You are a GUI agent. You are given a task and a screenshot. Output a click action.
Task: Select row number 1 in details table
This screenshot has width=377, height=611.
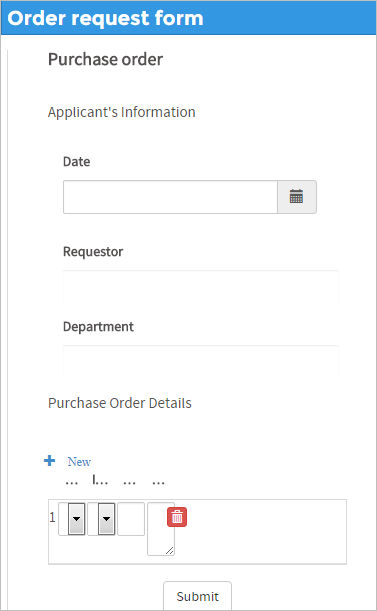click(x=53, y=517)
